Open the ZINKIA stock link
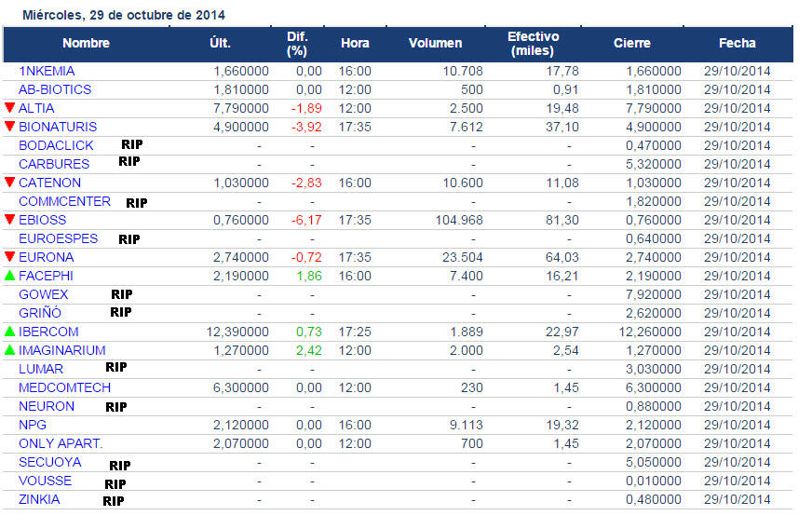 point(39,499)
